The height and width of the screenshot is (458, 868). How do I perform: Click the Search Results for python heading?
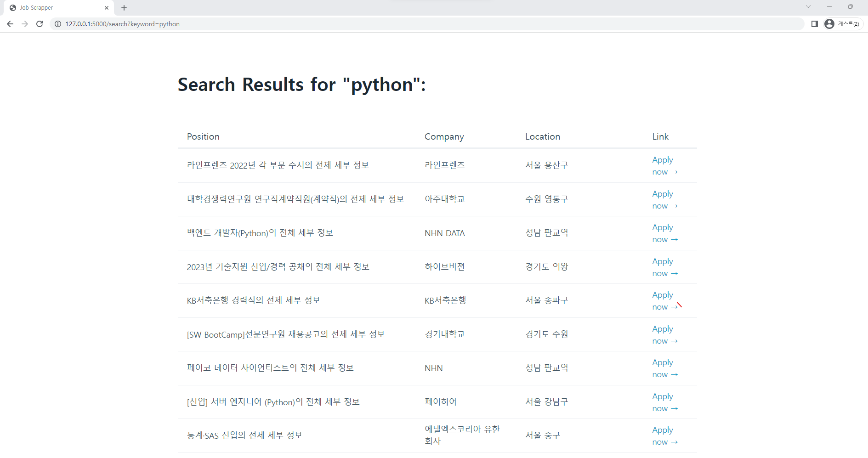click(x=302, y=85)
